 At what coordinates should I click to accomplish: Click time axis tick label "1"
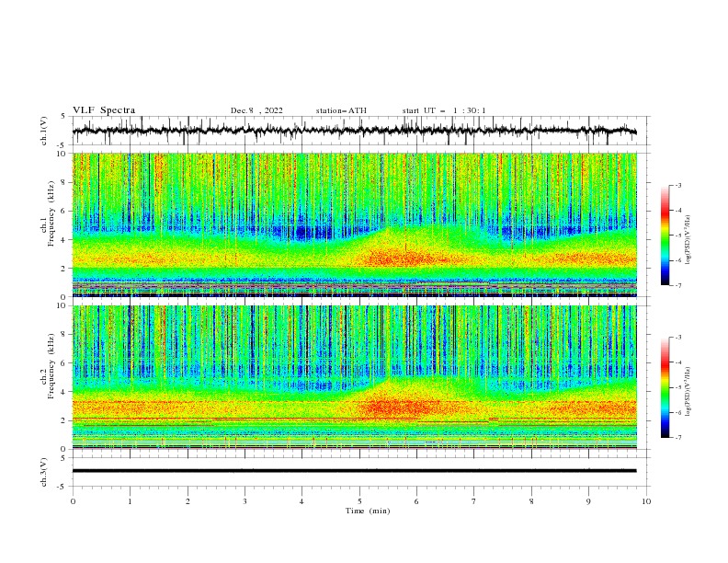(130, 501)
